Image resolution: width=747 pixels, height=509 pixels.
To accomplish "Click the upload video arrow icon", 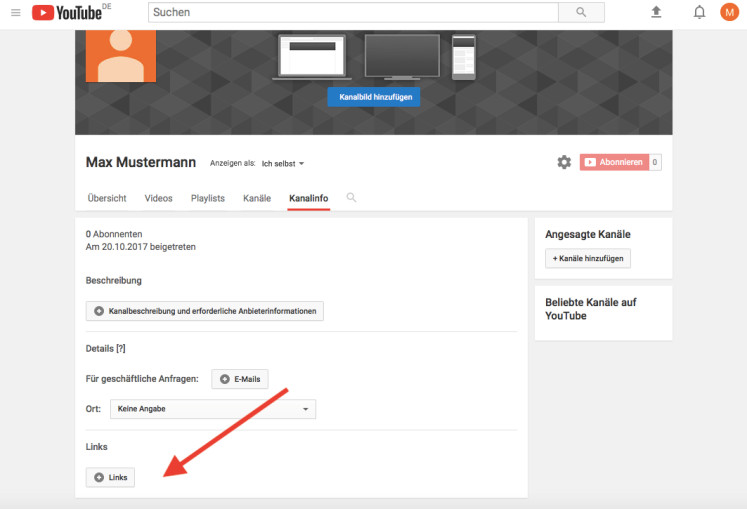I will 656,12.
